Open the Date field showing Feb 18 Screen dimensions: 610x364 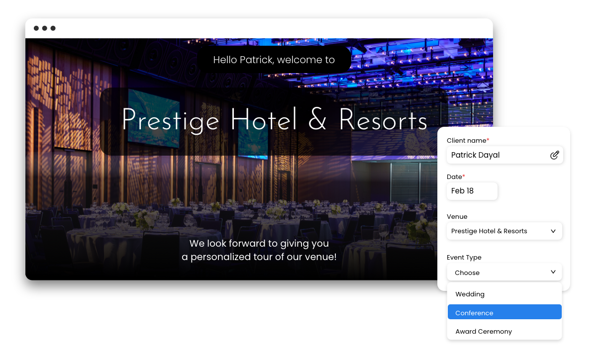[472, 191]
